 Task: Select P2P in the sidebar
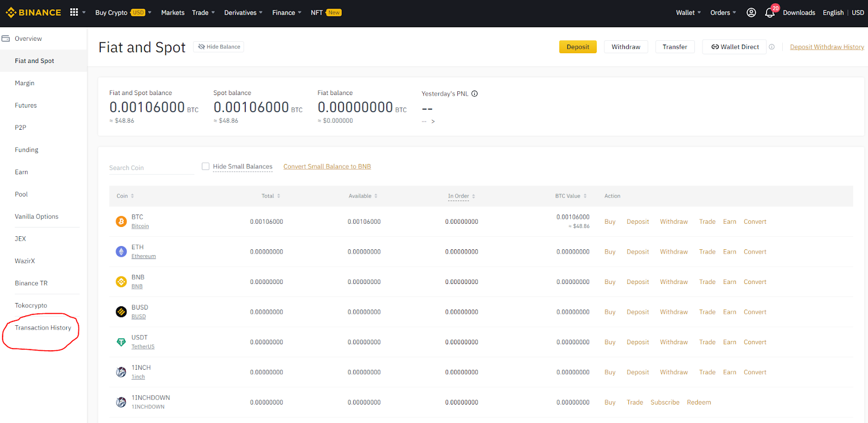[x=20, y=128]
